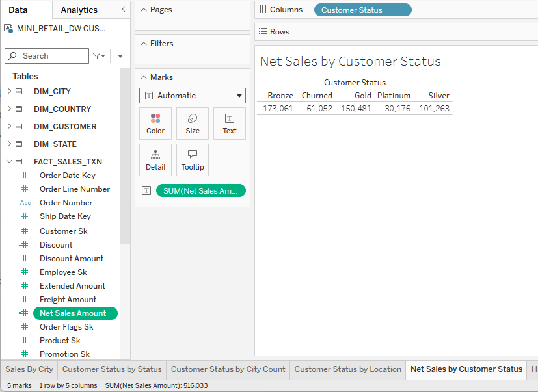Open the Sales By City sheet tab
538x392 pixels.
[29, 369]
